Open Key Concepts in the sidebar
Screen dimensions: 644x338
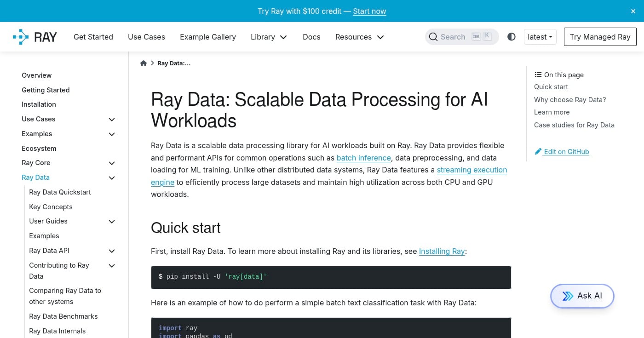[51, 207]
